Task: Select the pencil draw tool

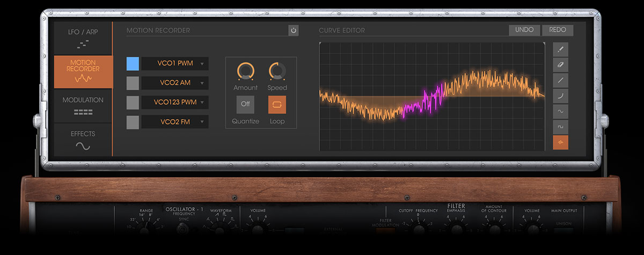Action: [560, 49]
